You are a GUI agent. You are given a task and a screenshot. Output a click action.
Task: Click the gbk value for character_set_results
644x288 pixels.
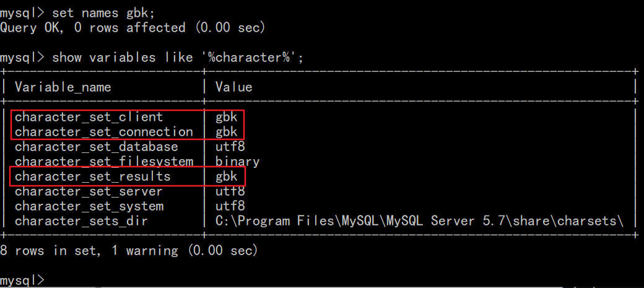tap(226, 177)
